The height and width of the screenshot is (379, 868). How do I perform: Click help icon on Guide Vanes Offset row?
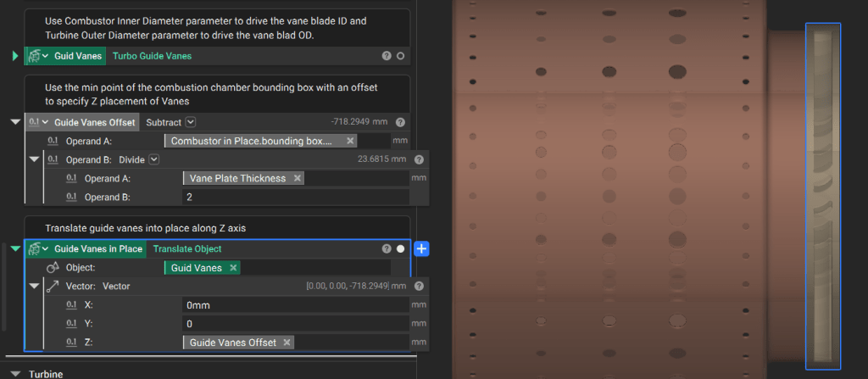point(400,122)
